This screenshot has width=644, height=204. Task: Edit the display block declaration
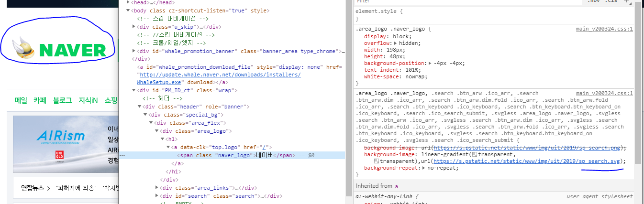(x=387, y=36)
